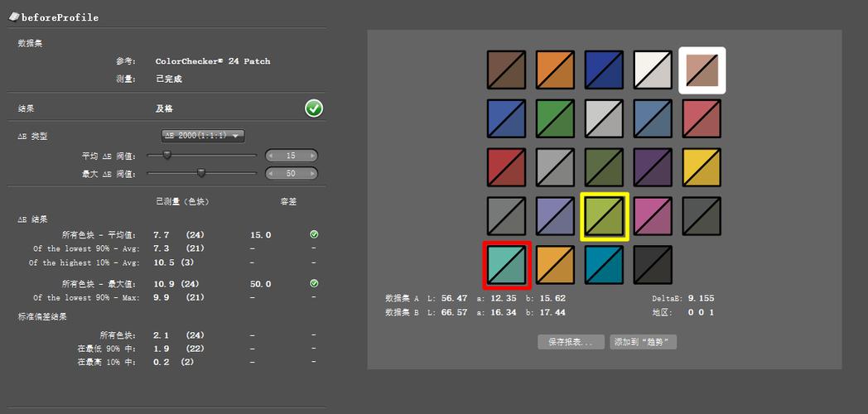The width and height of the screenshot is (868, 414).
Task: Select the white-highlighted light skin color patch
Action: (x=702, y=70)
